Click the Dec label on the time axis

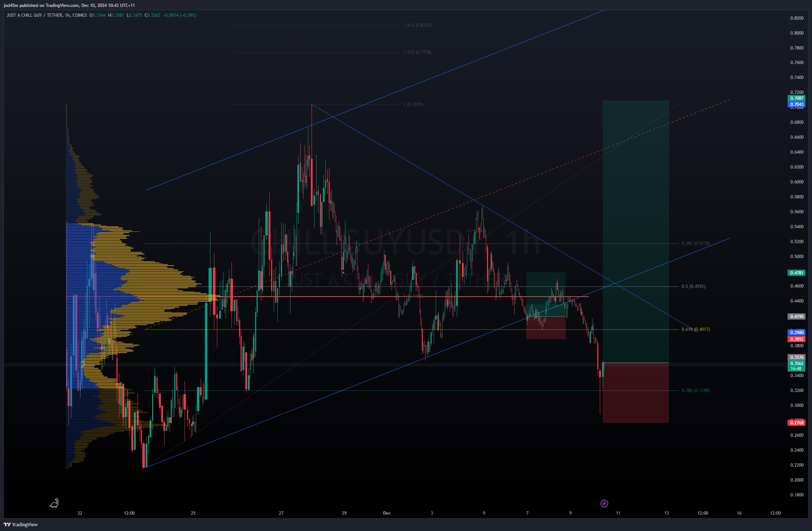point(387,513)
